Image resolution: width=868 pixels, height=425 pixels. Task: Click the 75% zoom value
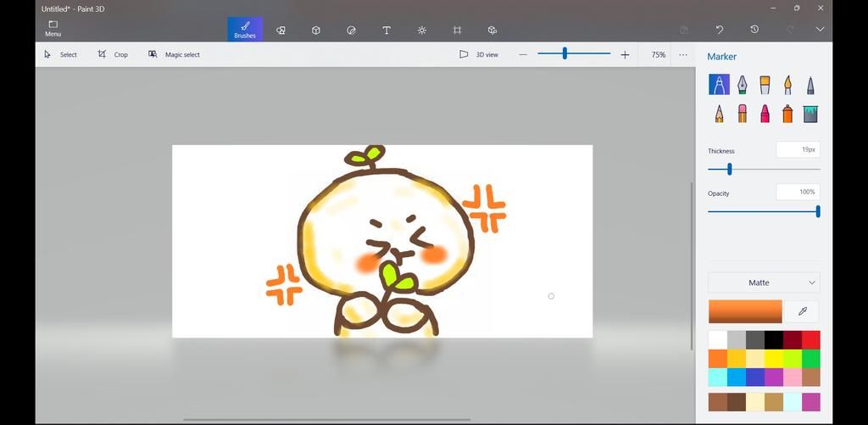658,55
